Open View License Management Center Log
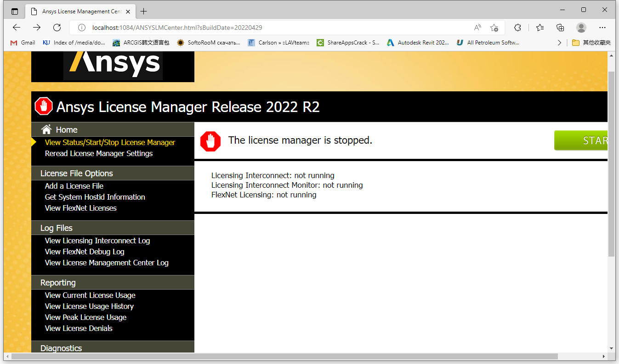The width and height of the screenshot is (619, 364). pos(107,263)
